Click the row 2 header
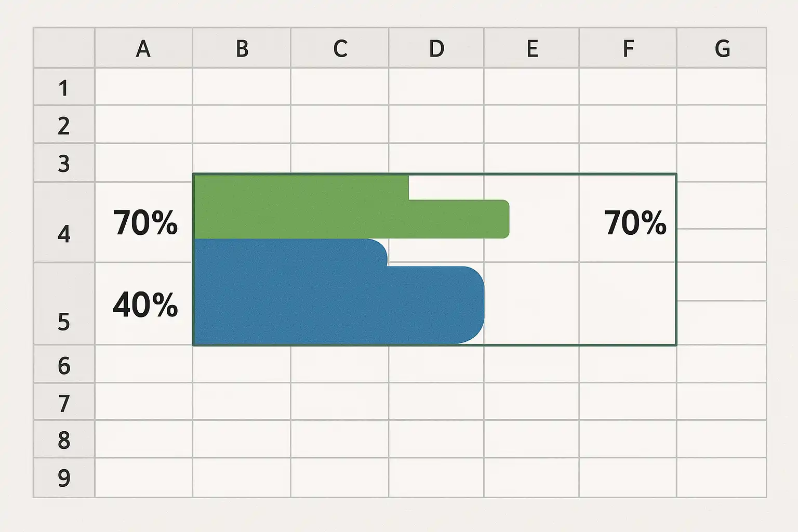The height and width of the screenshot is (532, 798). tap(64, 125)
